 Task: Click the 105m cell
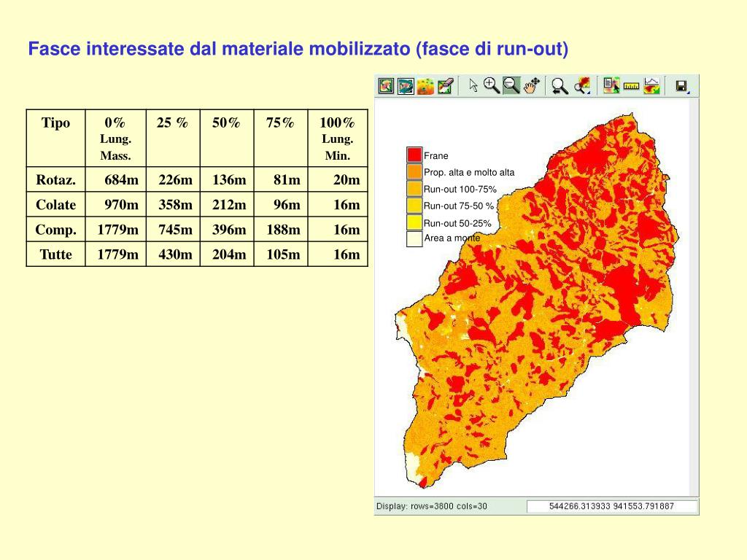(x=281, y=254)
